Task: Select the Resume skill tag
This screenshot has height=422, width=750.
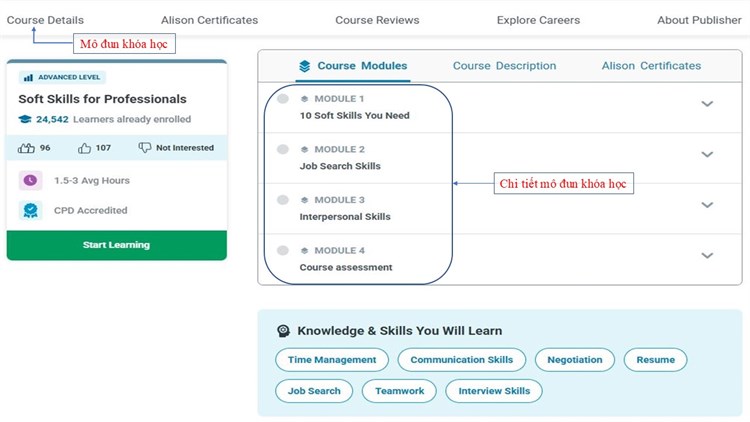Action: [x=655, y=360]
